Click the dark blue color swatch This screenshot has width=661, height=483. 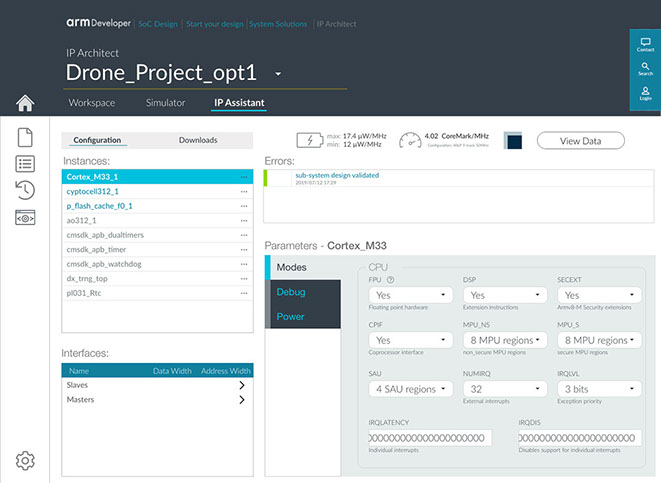point(514,142)
